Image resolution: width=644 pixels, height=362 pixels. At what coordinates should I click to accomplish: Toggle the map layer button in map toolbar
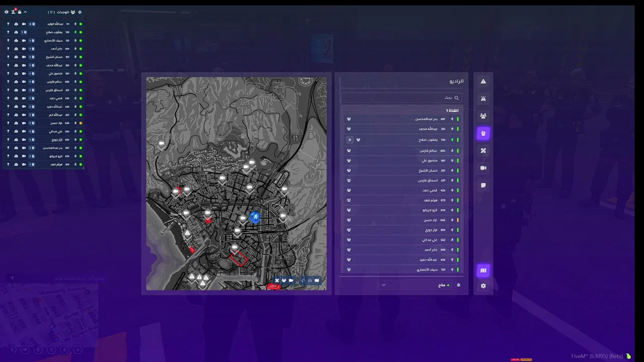click(317, 281)
